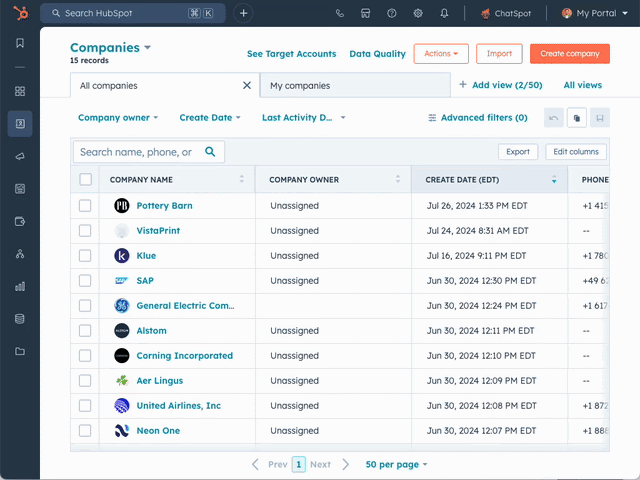Screen dimensions: 640x480
Task: Open the marketplace storefront icon
Action: pyautogui.click(x=366, y=13)
